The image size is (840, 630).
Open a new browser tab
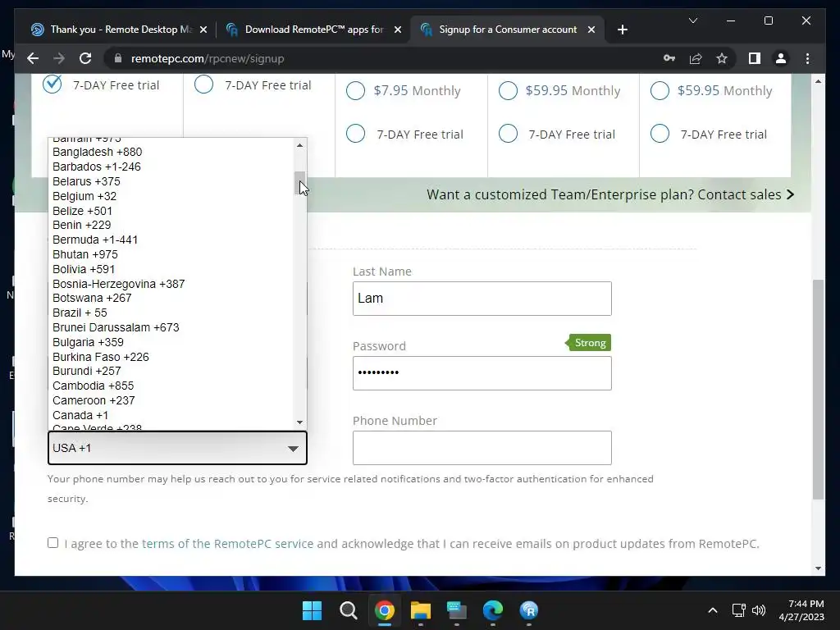pos(622,30)
